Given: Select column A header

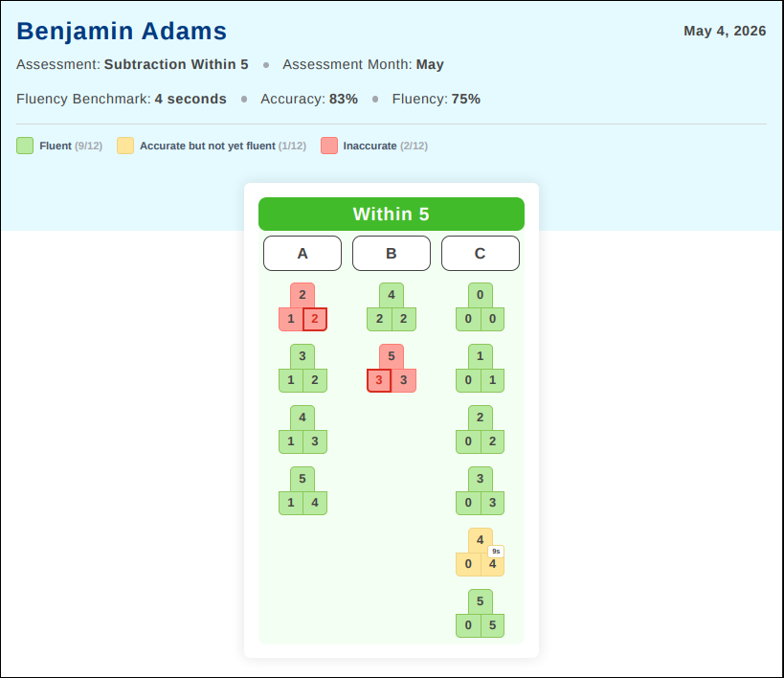Looking at the screenshot, I should coord(302,253).
